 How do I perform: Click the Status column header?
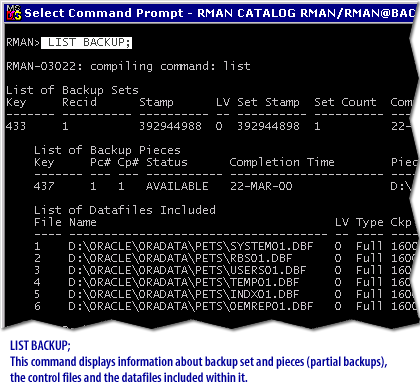click(167, 162)
